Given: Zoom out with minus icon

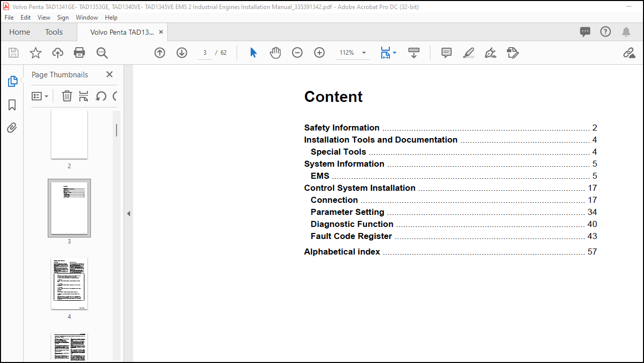Looking at the screenshot, I should click(297, 53).
